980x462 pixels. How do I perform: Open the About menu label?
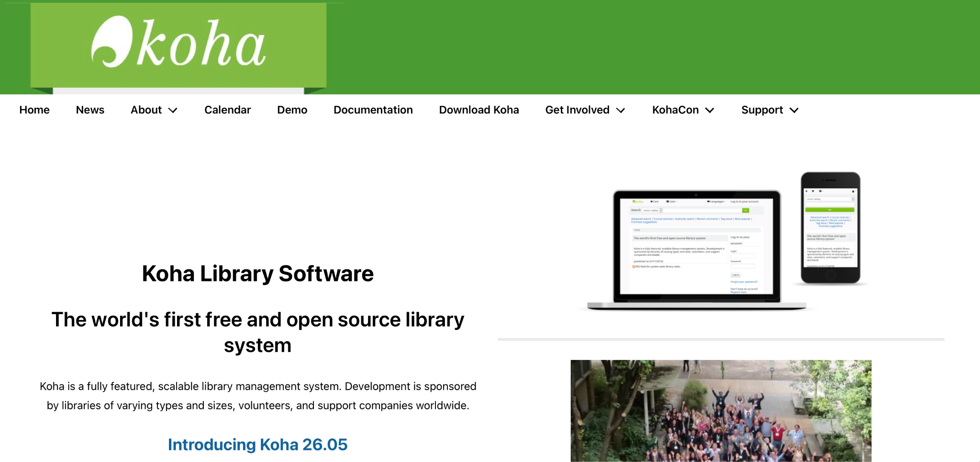pyautogui.click(x=146, y=110)
